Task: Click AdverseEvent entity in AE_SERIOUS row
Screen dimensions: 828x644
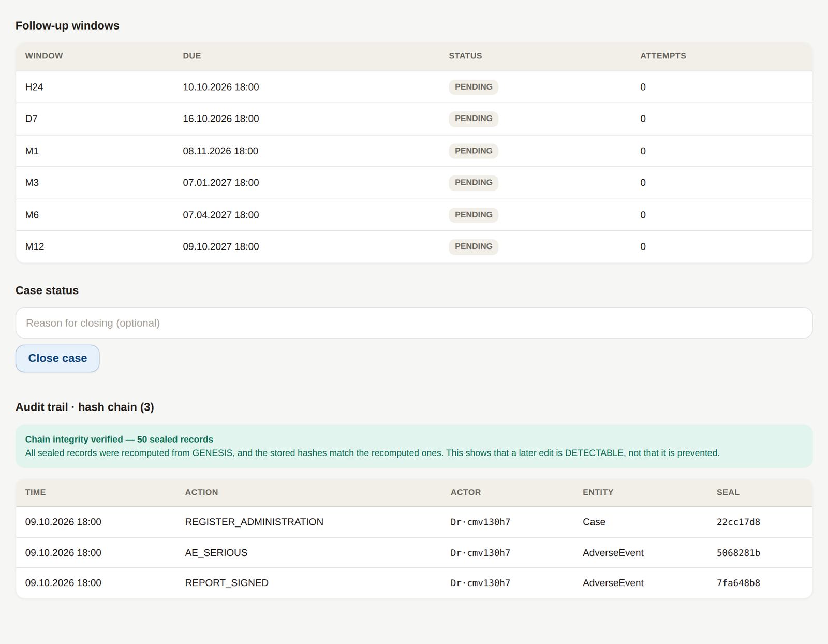Action: [x=613, y=553]
